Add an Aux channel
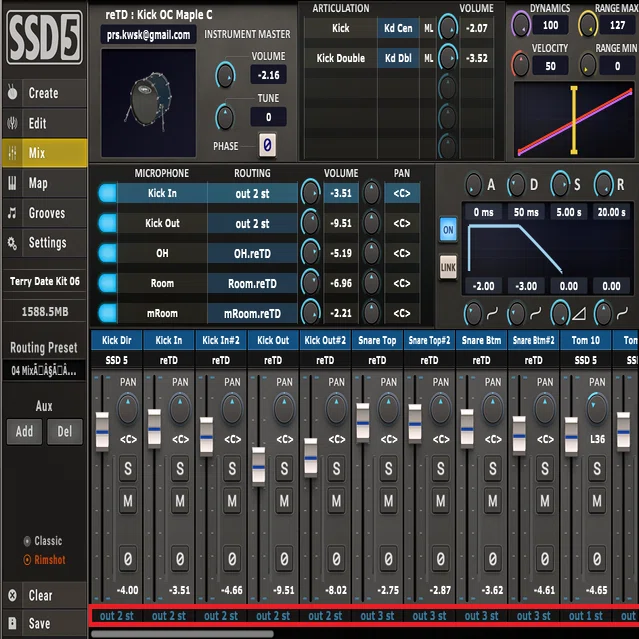Image resolution: width=639 pixels, height=639 pixels. point(24,431)
